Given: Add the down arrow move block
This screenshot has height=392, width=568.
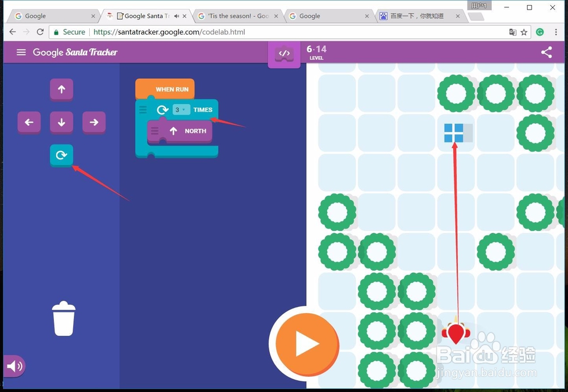Looking at the screenshot, I should tap(61, 123).
